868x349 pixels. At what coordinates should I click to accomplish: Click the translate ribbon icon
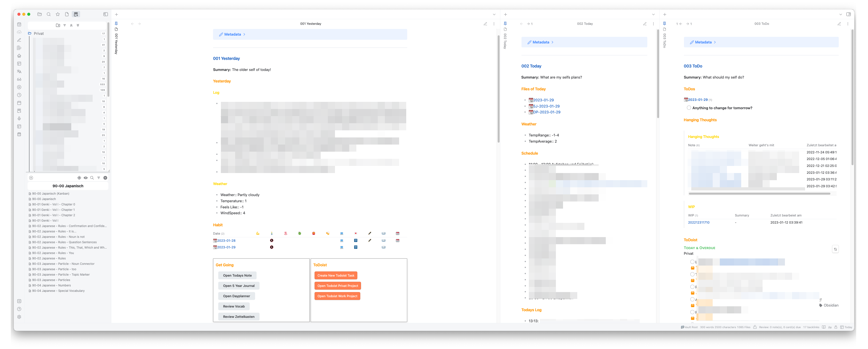coord(19,72)
